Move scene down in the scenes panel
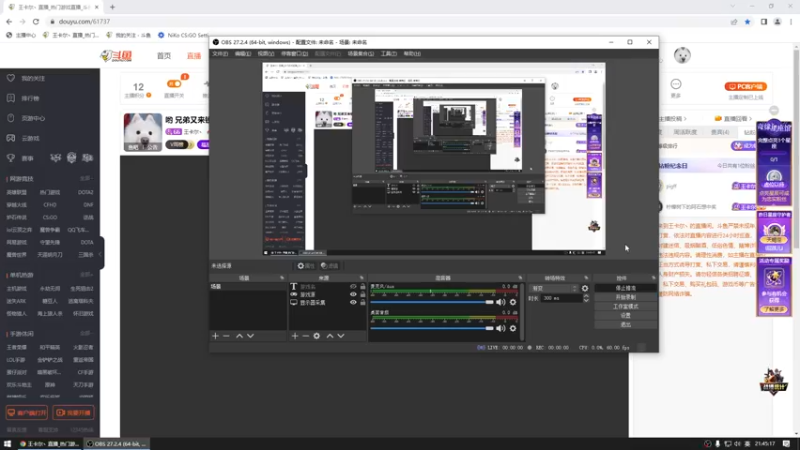The width and height of the screenshot is (800, 450). click(251, 336)
